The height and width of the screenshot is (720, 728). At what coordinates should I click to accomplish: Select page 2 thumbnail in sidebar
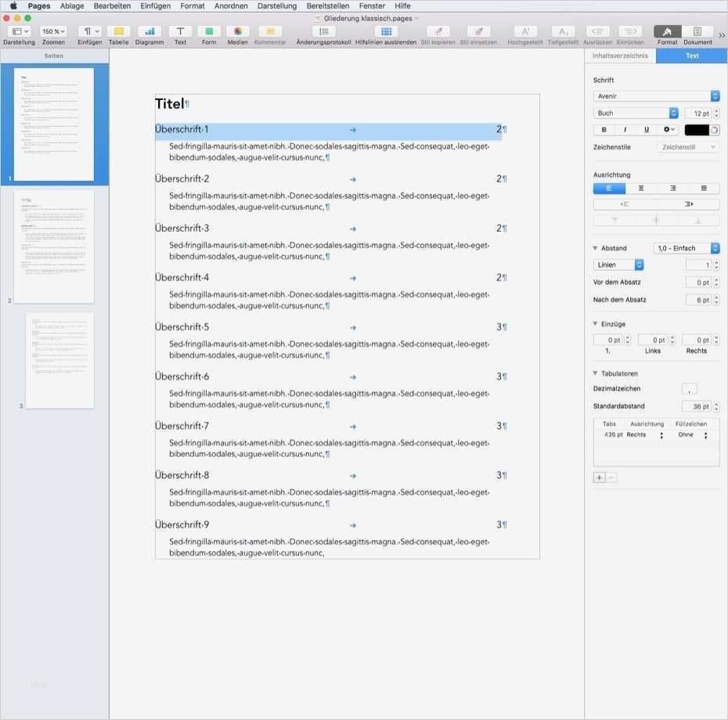tap(54, 247)
